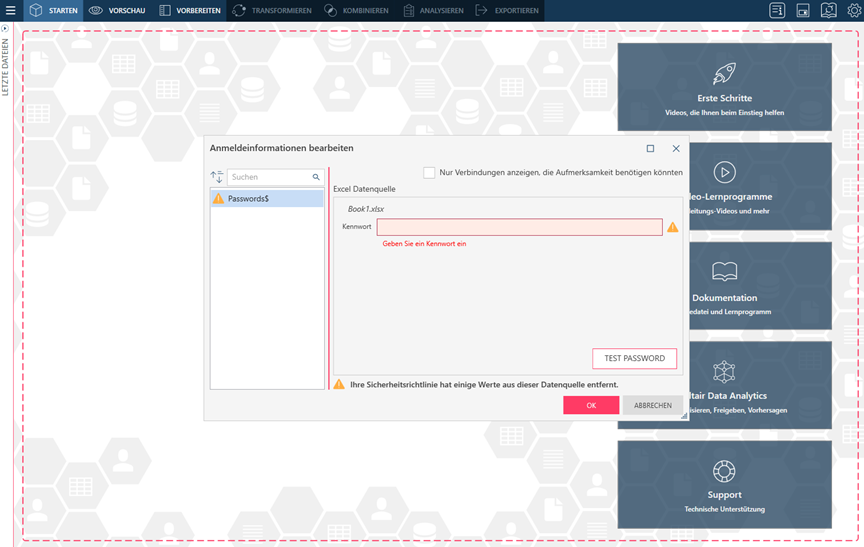Click the first notes icon in top-right toolbar
The width and height of the screenshot is (864, 547).
click(x=777, y=11)
